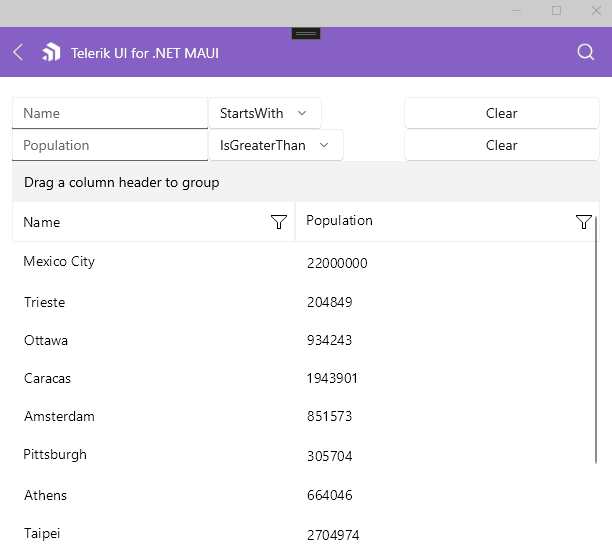This screenshot has height=560, width=612.
Task: Minimize the application window
Action: (x=516, y=11)
